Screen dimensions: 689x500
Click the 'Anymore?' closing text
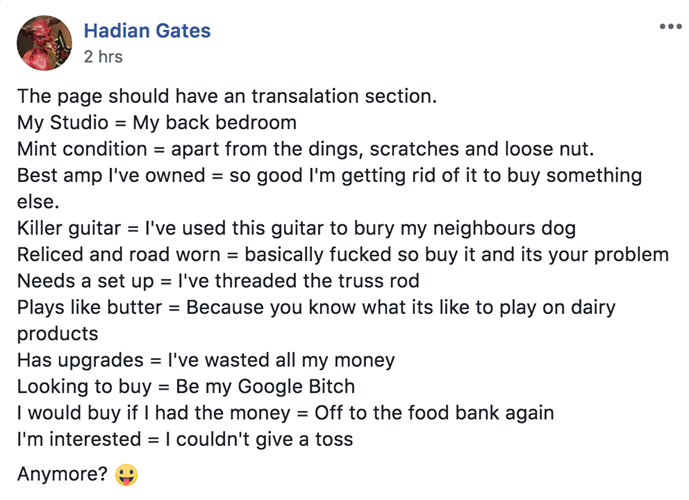coord(62,474)
